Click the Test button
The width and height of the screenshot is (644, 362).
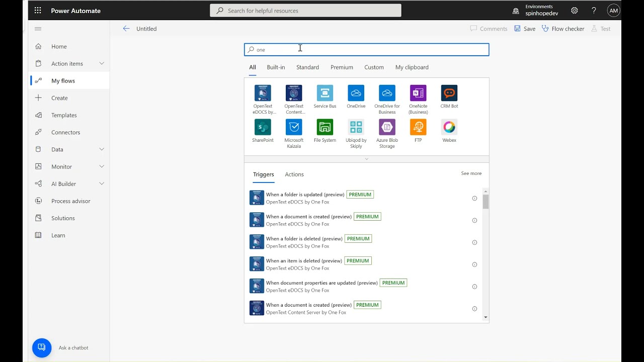click(601, 29)
